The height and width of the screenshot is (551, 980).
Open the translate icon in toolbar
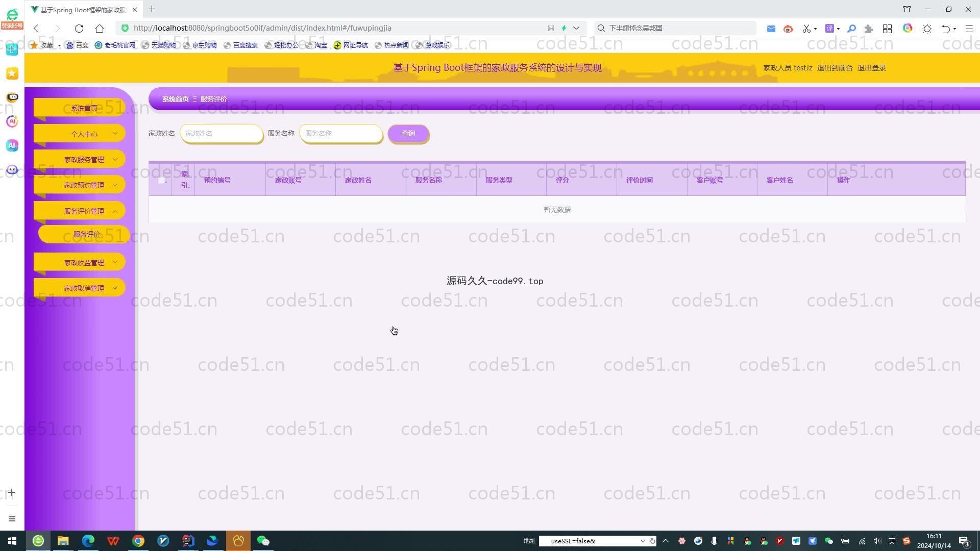pos(830,29)
